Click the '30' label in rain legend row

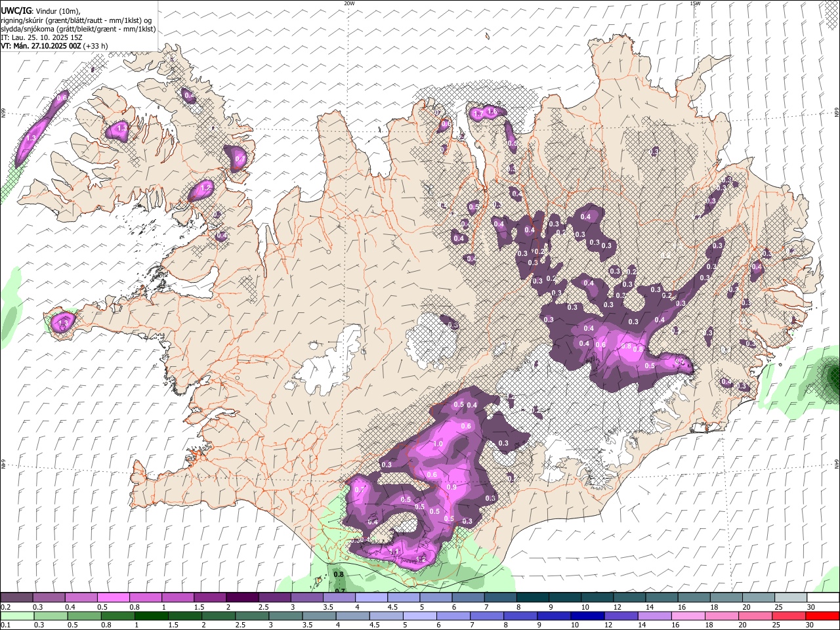pyautogui.click(x=808, y=625)
